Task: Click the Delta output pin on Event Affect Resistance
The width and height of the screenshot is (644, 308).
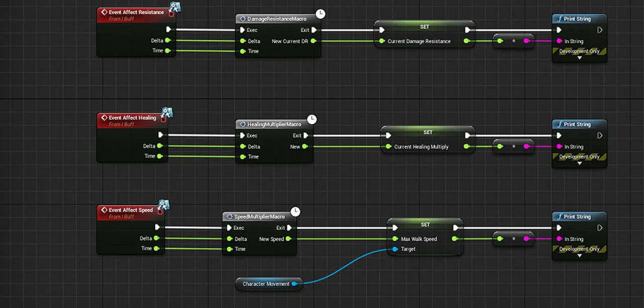Action: click(x=168, y=40)
